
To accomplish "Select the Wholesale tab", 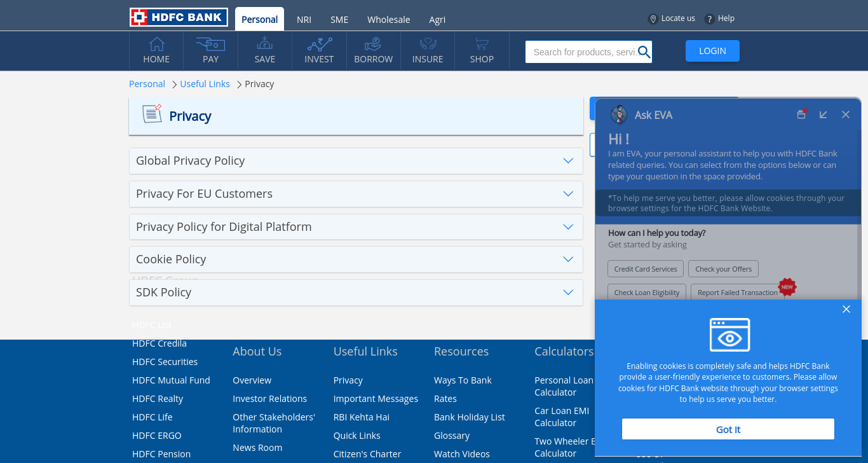I will tap(388, 20).
